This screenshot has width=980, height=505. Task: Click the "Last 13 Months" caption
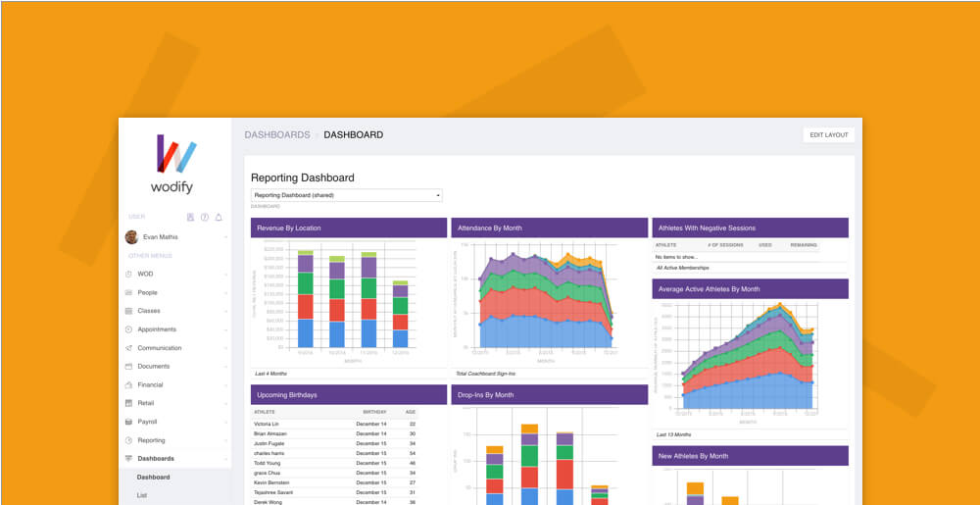(674, 434)
